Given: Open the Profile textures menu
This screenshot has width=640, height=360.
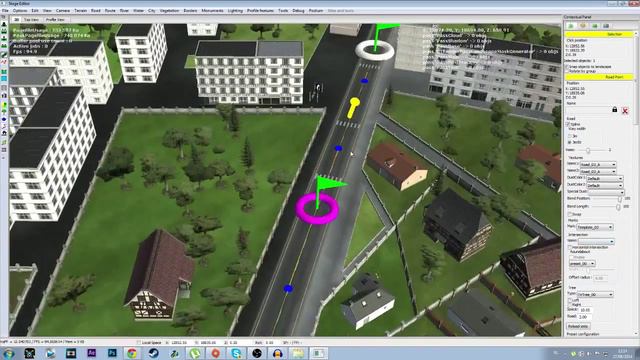Looking at the screenshot, I should (x=260, y=11).
